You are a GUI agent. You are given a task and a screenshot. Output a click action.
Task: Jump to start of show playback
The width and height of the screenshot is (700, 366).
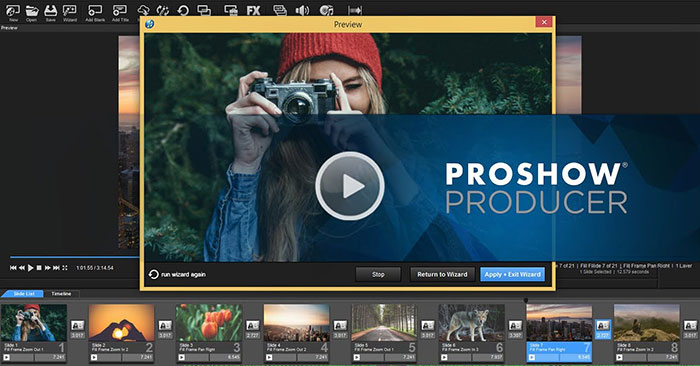[13, 268]
